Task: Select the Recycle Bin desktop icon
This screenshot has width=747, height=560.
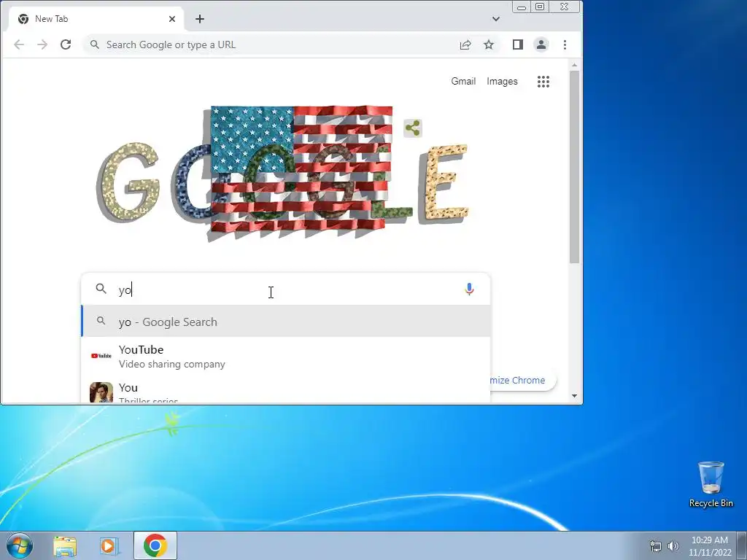Action: click(x=711, y=484)
